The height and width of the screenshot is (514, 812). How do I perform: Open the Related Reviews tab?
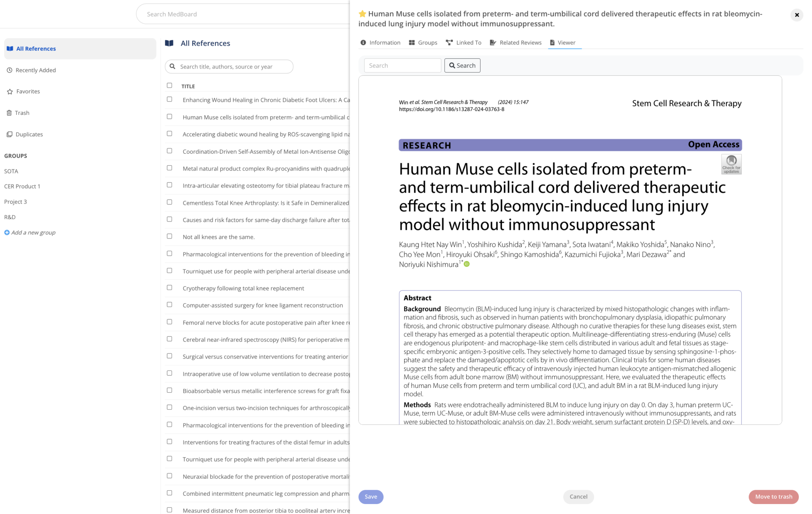point(515,42)
